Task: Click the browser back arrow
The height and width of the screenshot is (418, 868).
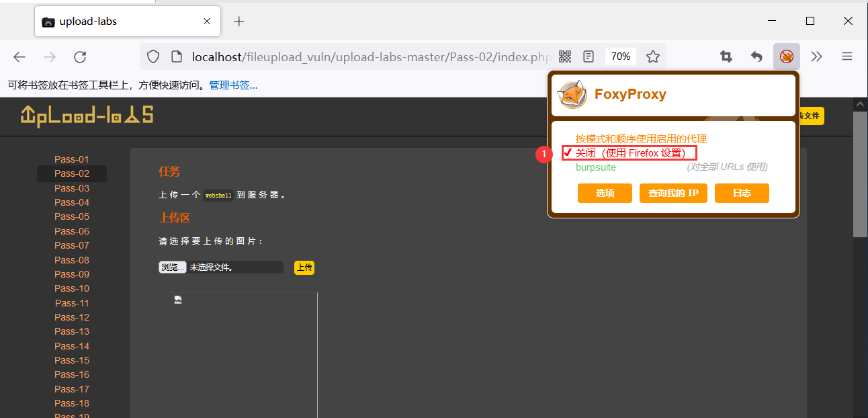Action: (19, 57)
